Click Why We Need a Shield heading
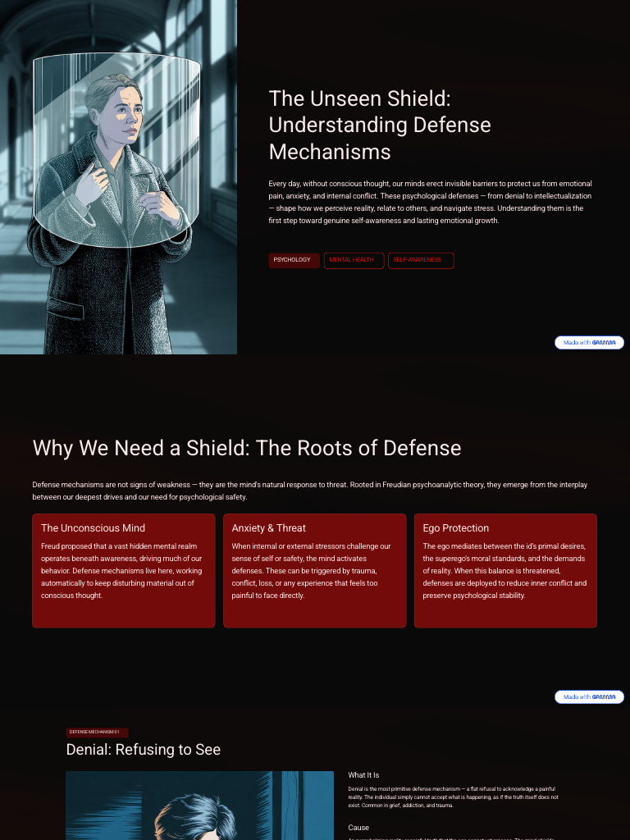 point(247,448)
